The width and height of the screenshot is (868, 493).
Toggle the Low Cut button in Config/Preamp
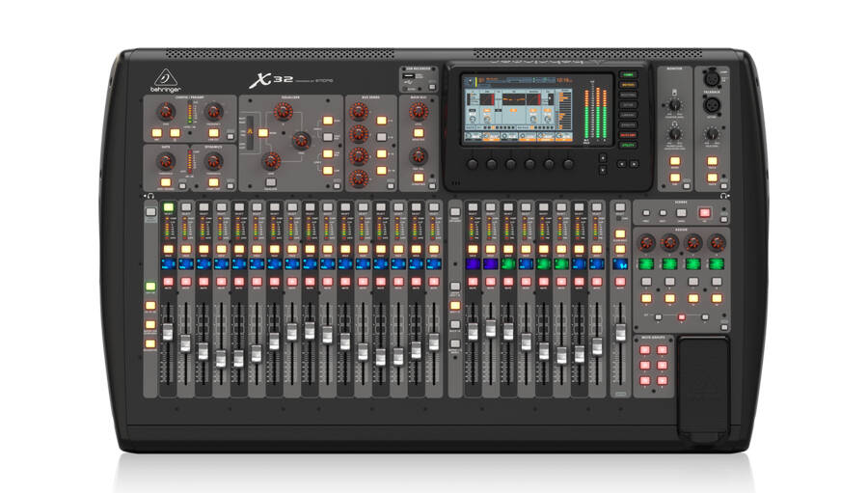pyautogui.click(x=214, y=133)
